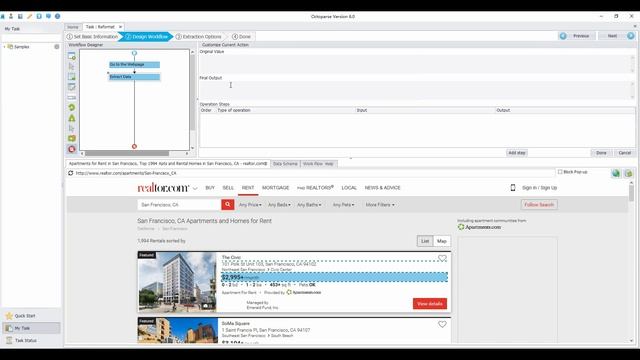Click the red View details button
The height and width of the screenshot is (360, 640).
pos(430,304)
